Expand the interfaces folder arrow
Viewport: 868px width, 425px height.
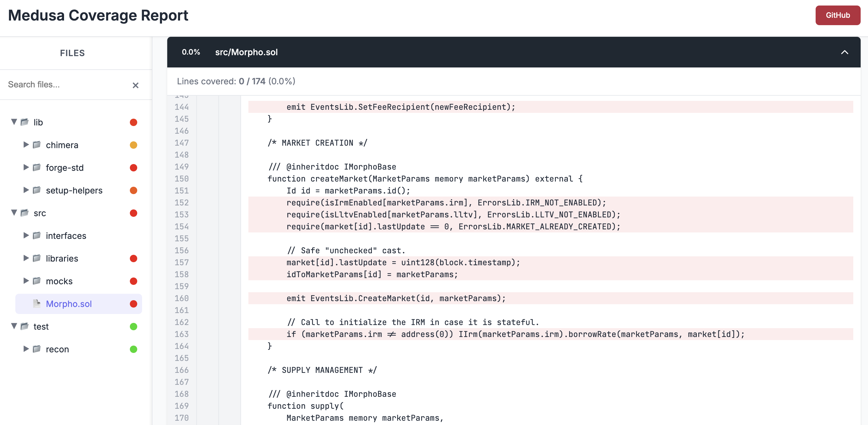[x=26, y=235]
